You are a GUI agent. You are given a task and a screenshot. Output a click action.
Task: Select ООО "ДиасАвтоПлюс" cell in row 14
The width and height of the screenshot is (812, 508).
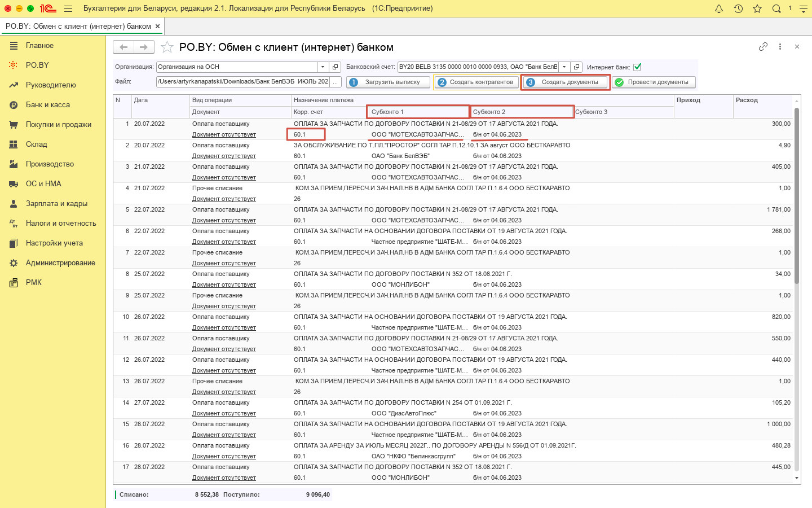pyautogui.click(x=404, y=413)
